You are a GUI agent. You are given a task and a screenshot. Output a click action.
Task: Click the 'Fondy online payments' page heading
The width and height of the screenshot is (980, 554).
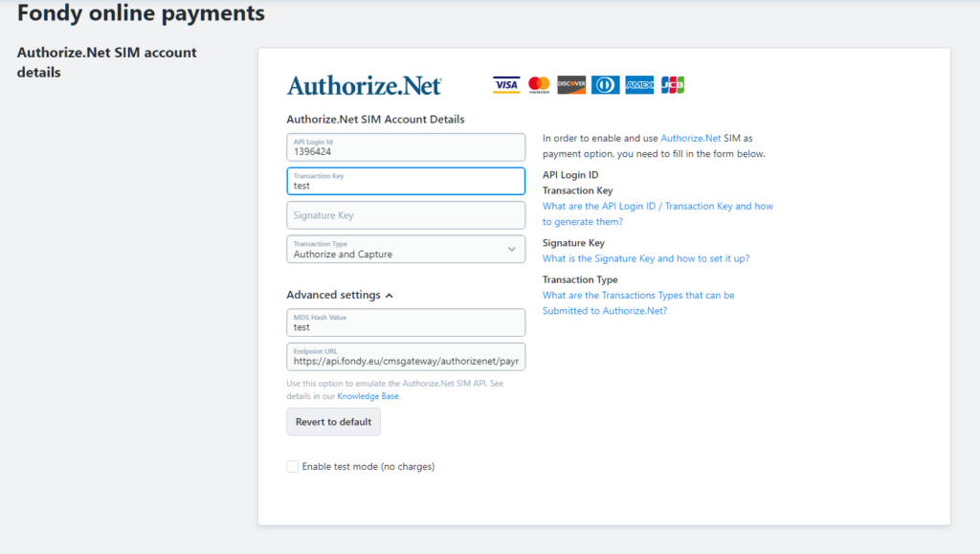[142, 13]
